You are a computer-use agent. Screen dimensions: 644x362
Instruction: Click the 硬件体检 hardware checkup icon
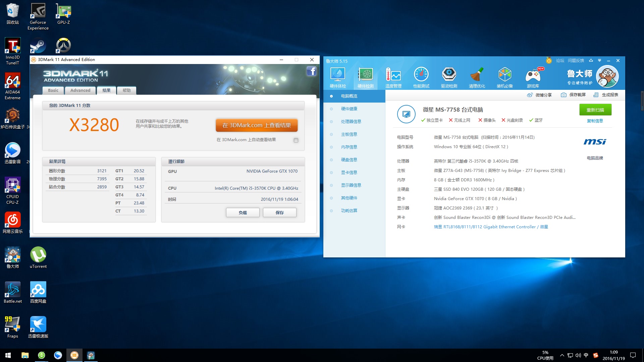[x=338, y=77]
